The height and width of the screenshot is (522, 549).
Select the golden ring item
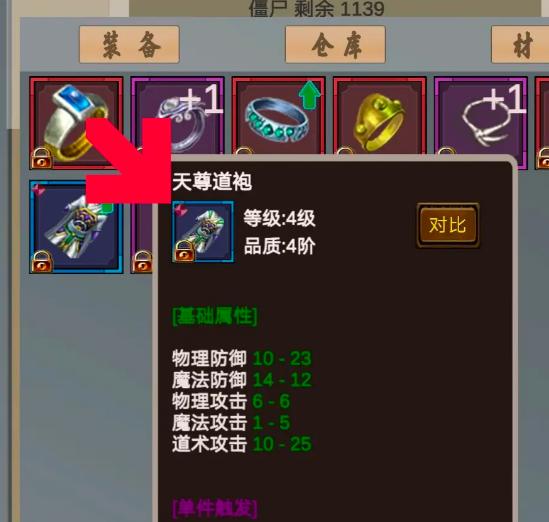(380, 115)
